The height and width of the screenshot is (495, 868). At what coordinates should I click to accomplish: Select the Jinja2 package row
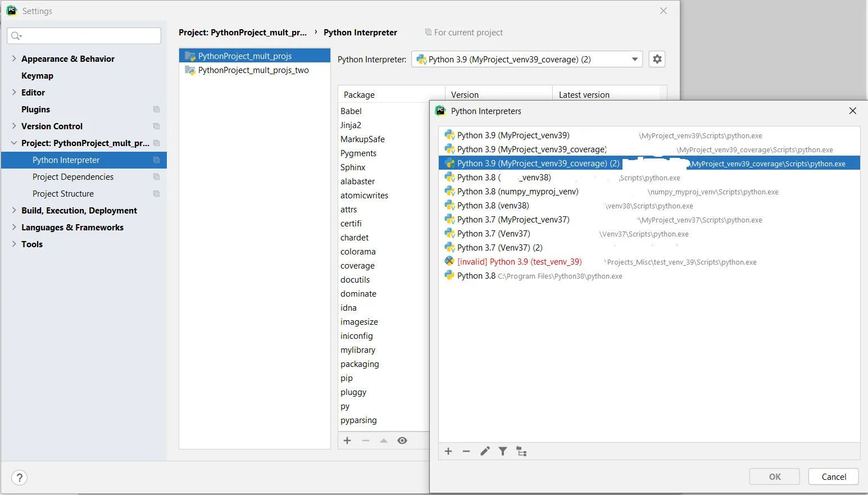pos(384,125)
